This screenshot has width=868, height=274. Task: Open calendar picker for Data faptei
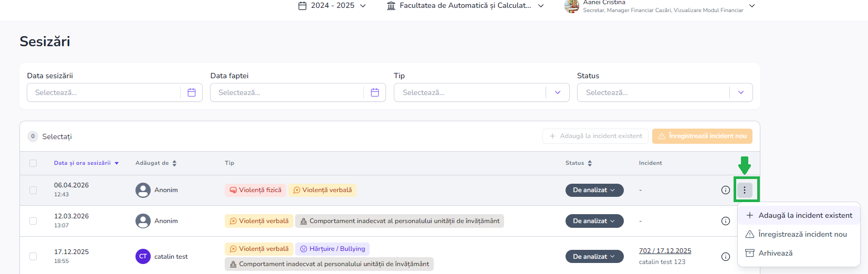(375, 92)
